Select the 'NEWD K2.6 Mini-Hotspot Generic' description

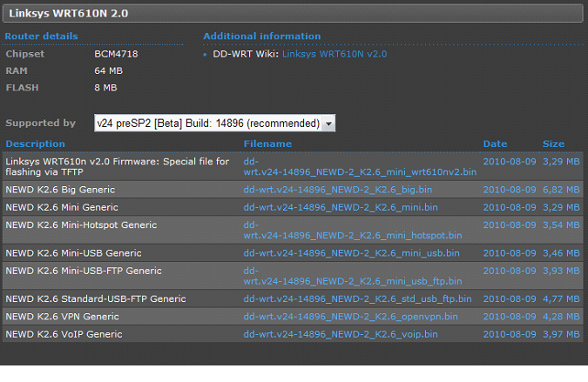point(81,225)
